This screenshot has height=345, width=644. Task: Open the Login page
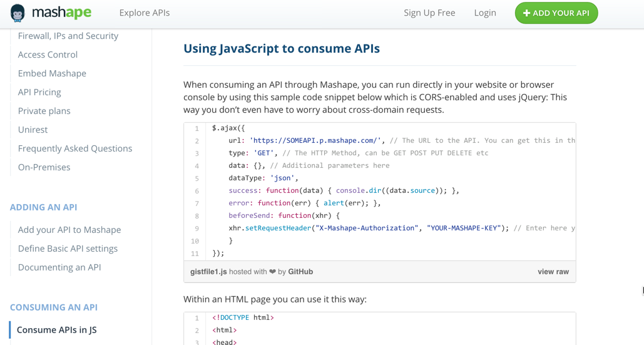pos(484,13)
